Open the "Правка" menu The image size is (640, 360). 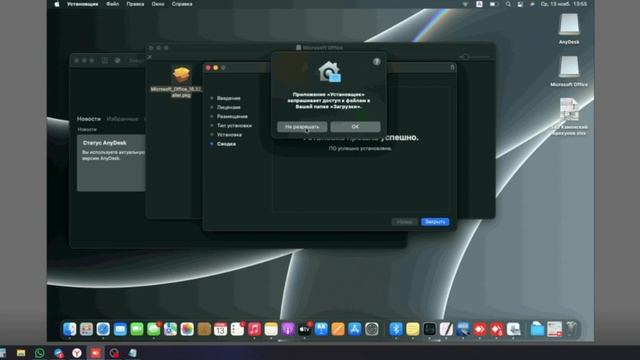click(x=135, y=4)
